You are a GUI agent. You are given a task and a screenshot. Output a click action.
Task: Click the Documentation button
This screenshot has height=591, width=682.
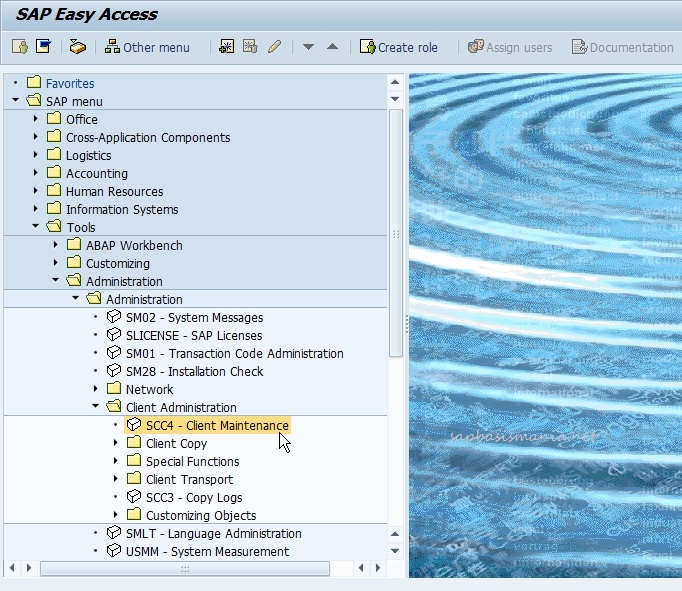(x=622, y=47)
